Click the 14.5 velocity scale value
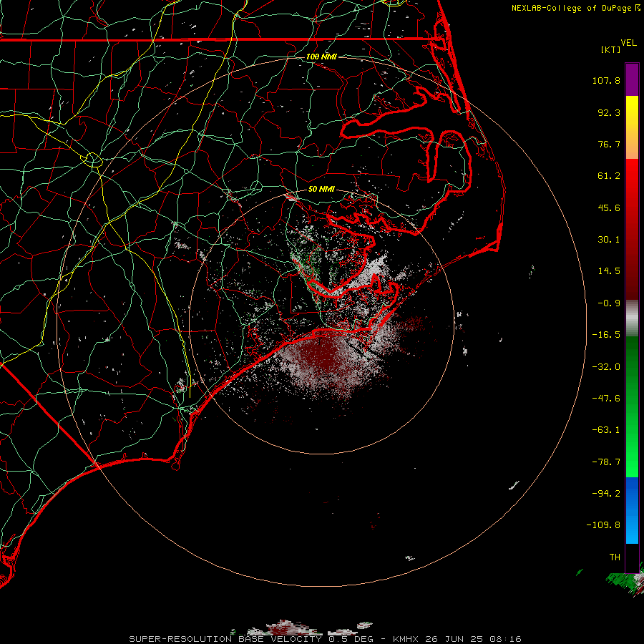The width and height of the screenshot is (644, 644). tap(609, 271)
